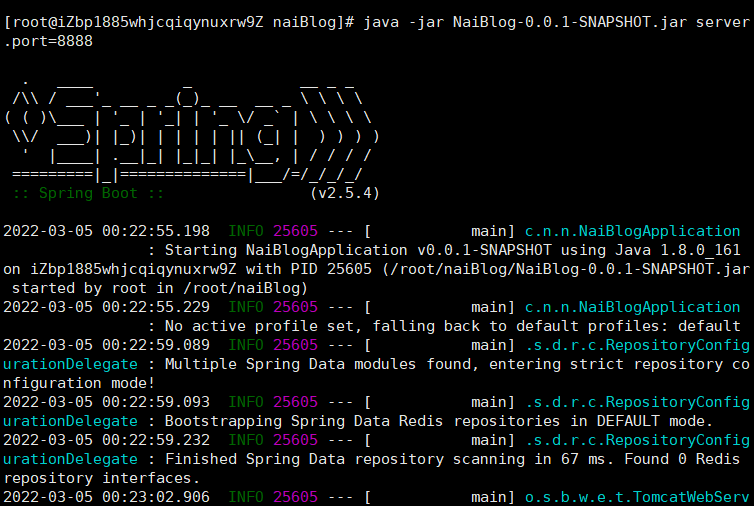Click "falling back to default profiles: default"
Screen dimensions: 754x506
point(556,327)
